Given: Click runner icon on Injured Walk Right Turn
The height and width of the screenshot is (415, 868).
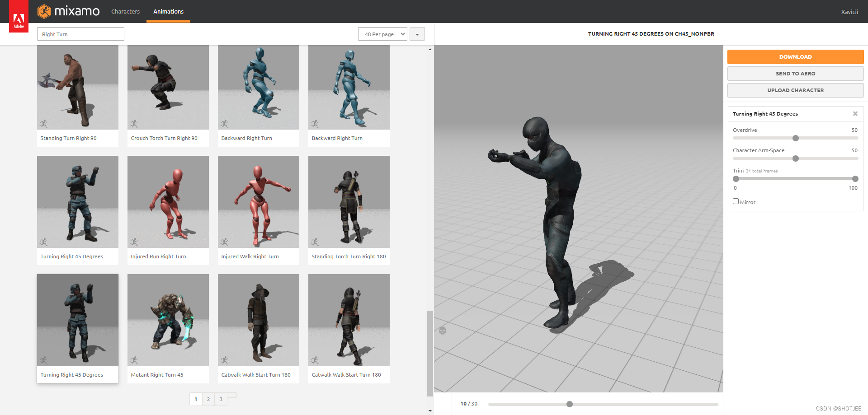Looking at the screenshot, I should 224,242.
